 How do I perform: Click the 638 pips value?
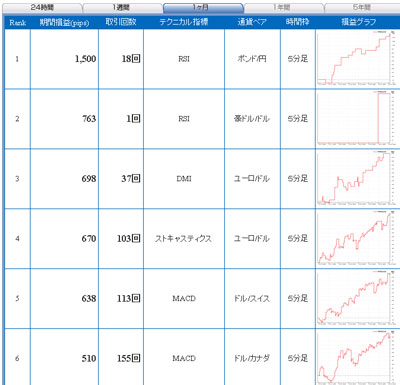89,298
